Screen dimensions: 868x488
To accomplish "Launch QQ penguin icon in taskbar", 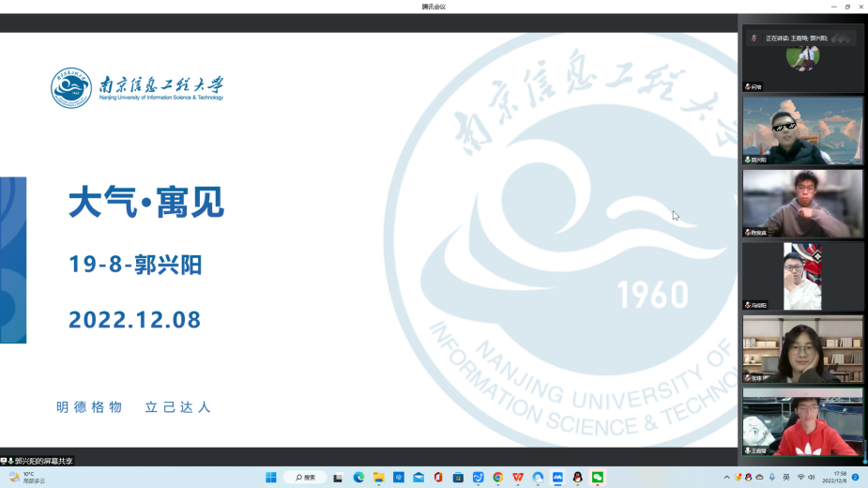I will pyautogui.click(x=577, y=478).
